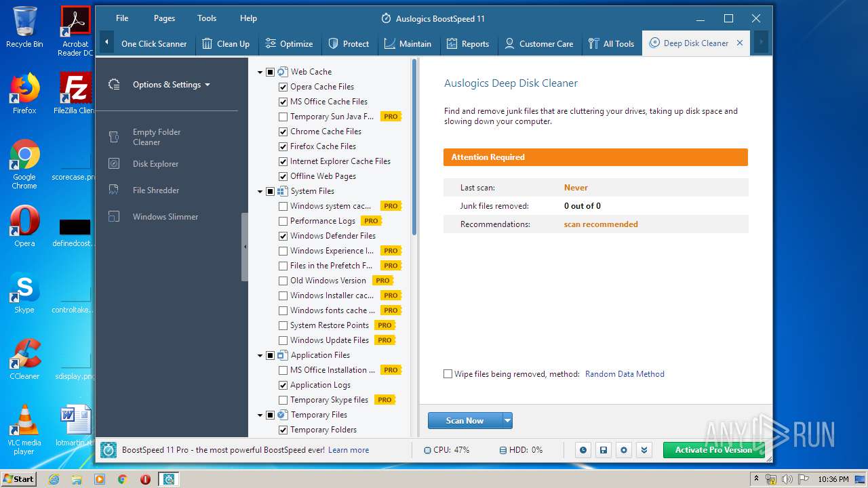
Task: Click Activate Pro Version button
Action: [x=713, y=450]
